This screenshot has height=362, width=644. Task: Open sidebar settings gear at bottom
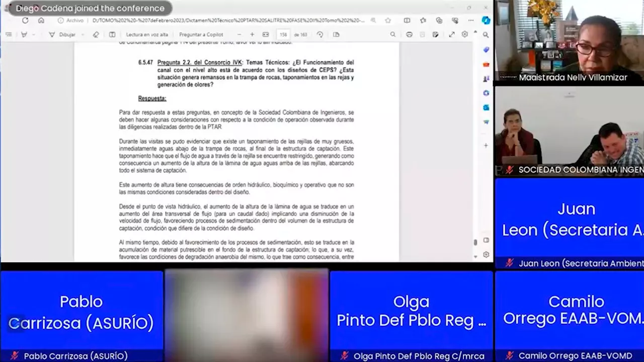486,254
